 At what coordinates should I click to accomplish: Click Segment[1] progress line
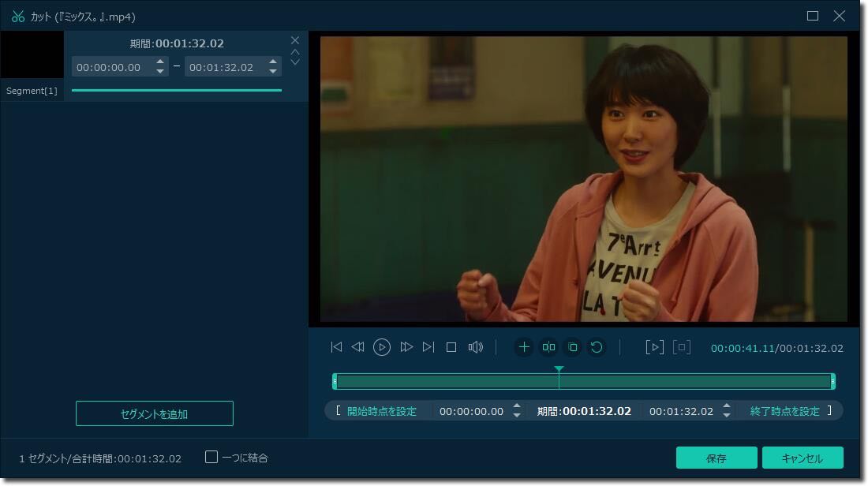pos(177,90)
